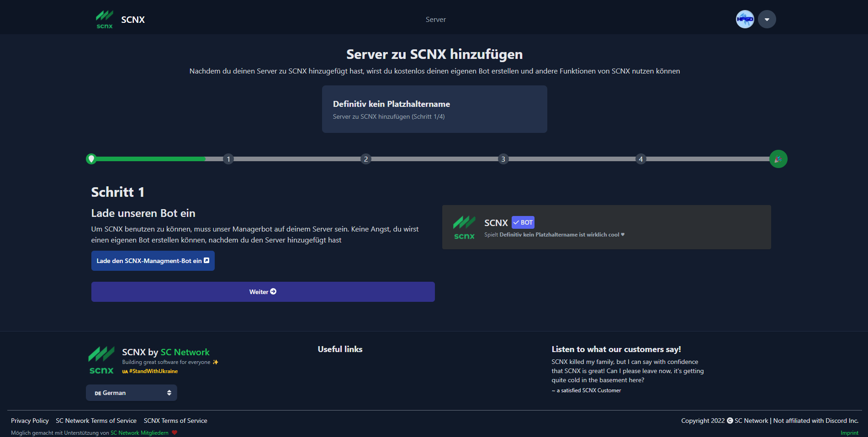Viewport: 868px width, 437px height.
Task: Click the BOT badge next to SCNX
Action: (x=523, y=222)
